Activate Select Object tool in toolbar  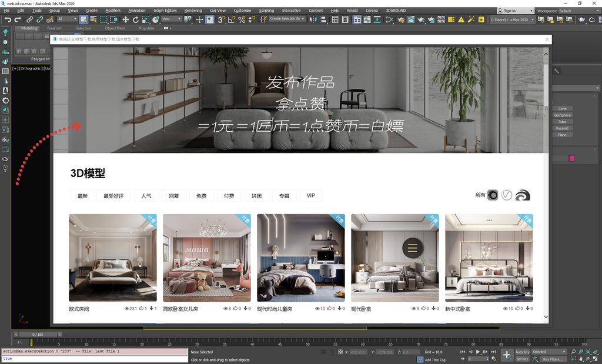pos(83,19)
